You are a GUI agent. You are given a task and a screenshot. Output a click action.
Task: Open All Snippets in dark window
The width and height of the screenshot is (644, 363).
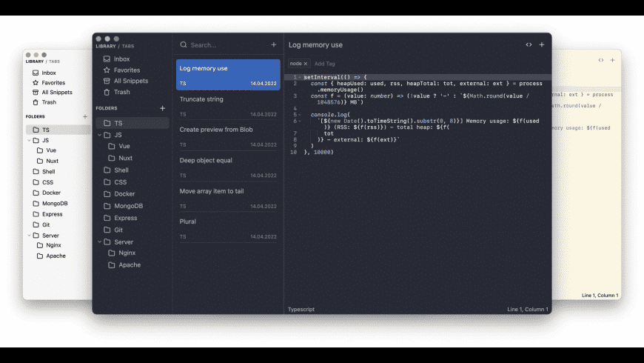[130, 81]
